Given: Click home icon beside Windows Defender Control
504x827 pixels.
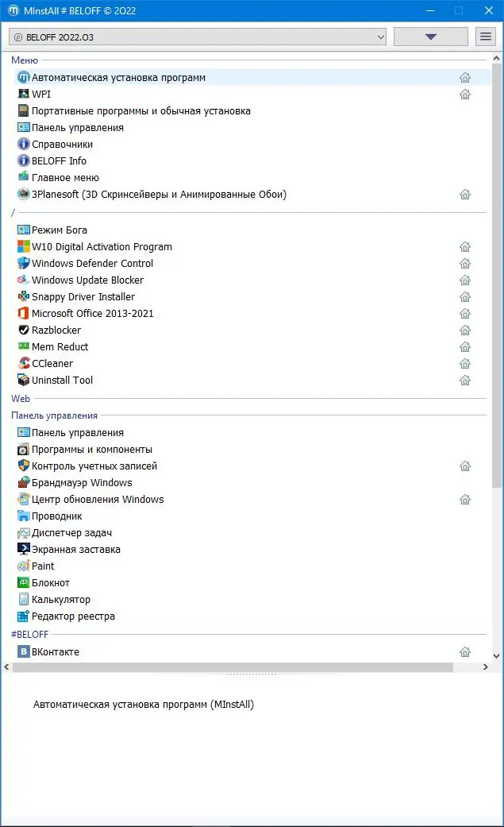Looking at the screenshot, I should coord(465,263).
